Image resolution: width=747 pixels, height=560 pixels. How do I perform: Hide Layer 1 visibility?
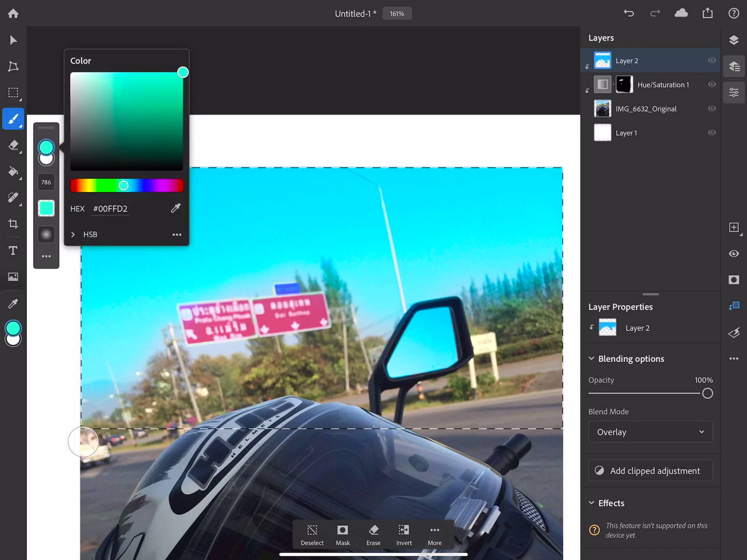tap(712, 133)
